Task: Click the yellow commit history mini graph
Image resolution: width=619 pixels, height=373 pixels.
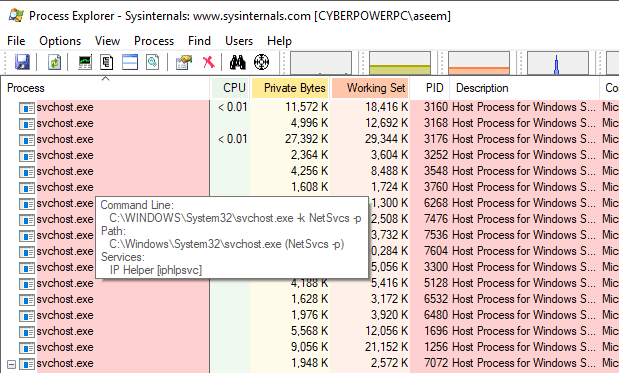Action: click(x=400, y=63)
